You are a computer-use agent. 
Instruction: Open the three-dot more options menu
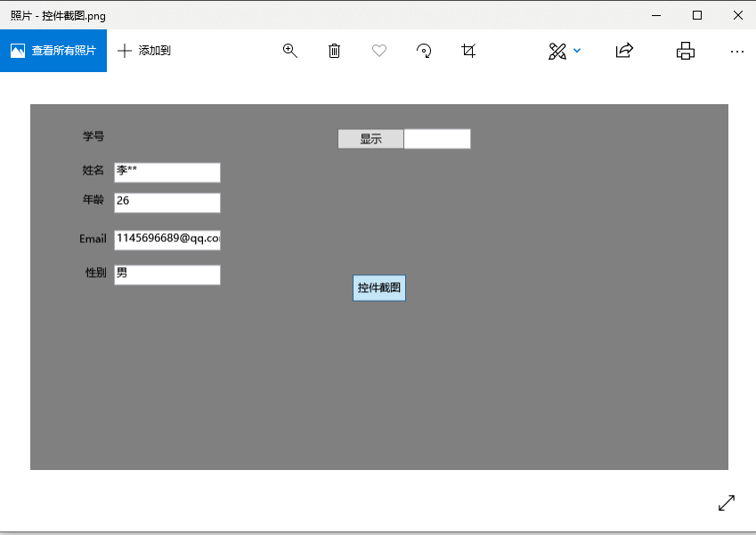click(737, 51)
